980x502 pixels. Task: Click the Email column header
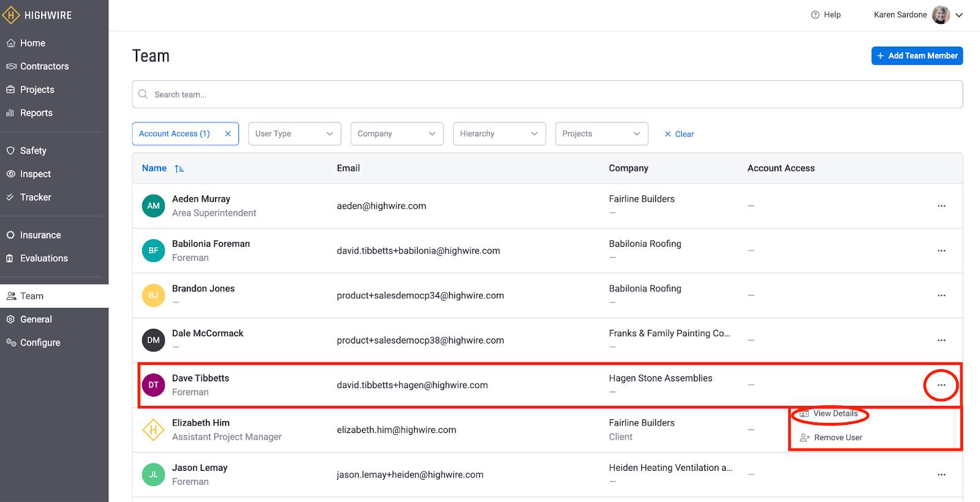coord(349,168)
